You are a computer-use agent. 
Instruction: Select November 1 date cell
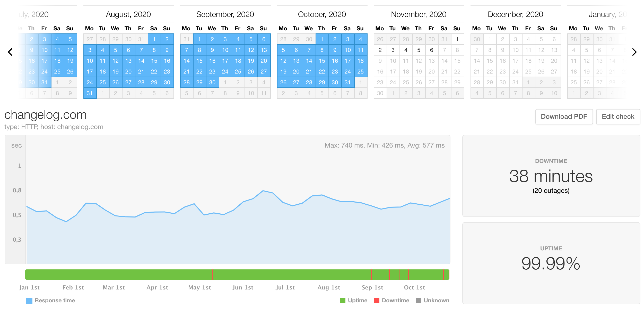click(457, 39)
